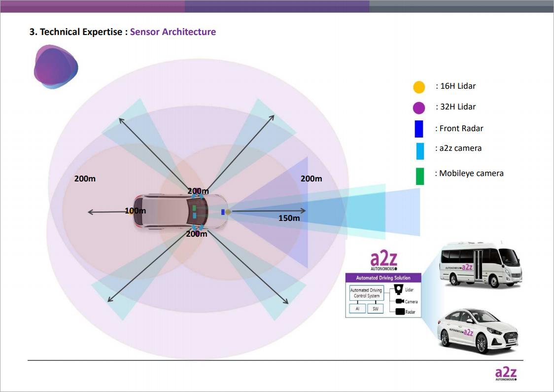The height and width of the screenshot is (392, 554).
Task: Select the '32H Lidar' legend label
Action: (458, 107)
